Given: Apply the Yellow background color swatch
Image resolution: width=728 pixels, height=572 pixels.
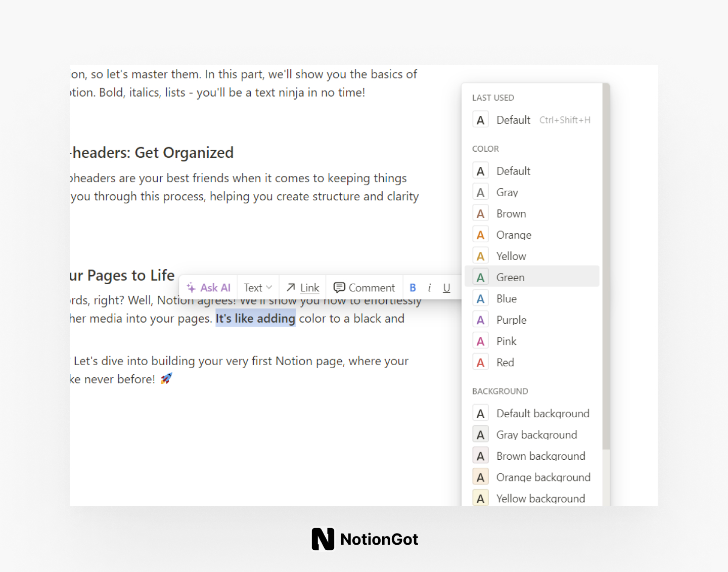Looking at the screenshot, I should (480, 498).
